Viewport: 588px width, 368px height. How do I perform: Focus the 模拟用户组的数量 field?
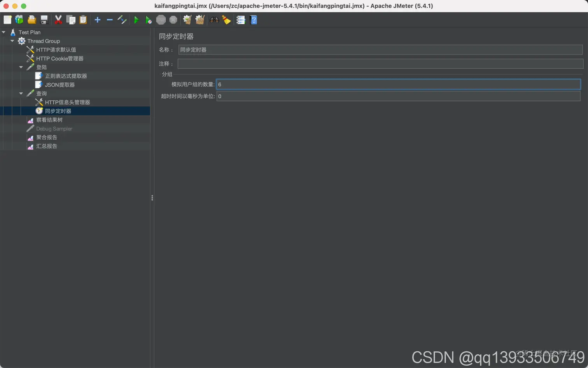(x=398, y=85)
